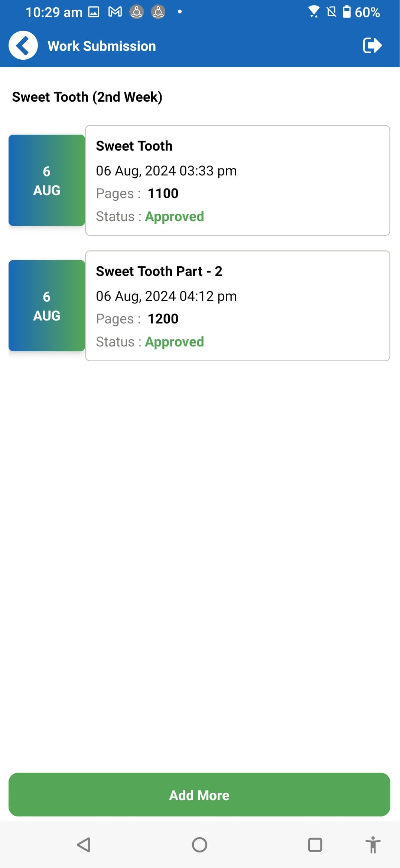The width and height of the screenshot is (400, 868).
Task: Tap the accessibility figure icon
Action: tap(373, 845)
